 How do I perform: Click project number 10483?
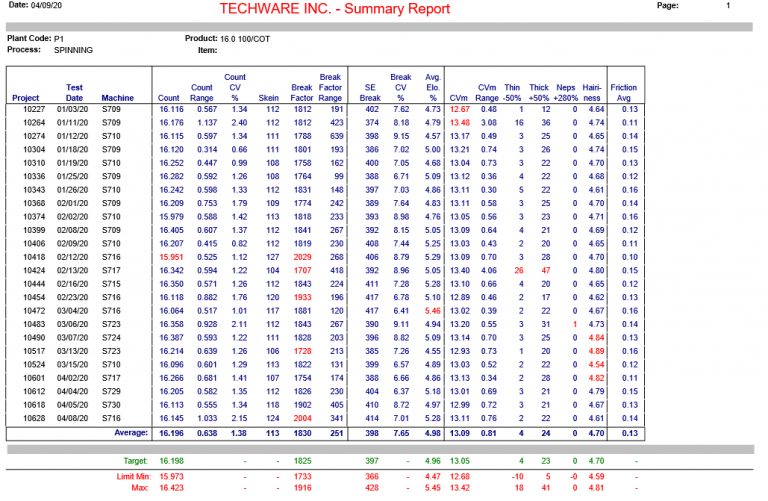point(34,324)
